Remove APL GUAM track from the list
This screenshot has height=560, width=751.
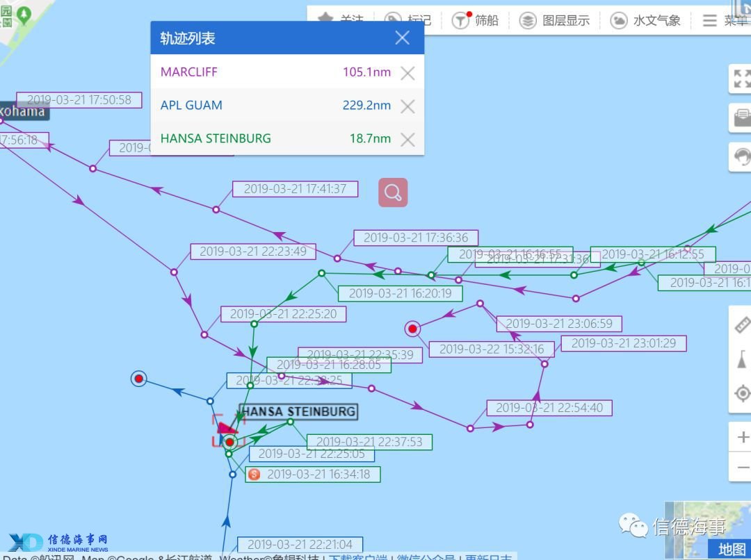pyautogui.click(x=407, y=106)
